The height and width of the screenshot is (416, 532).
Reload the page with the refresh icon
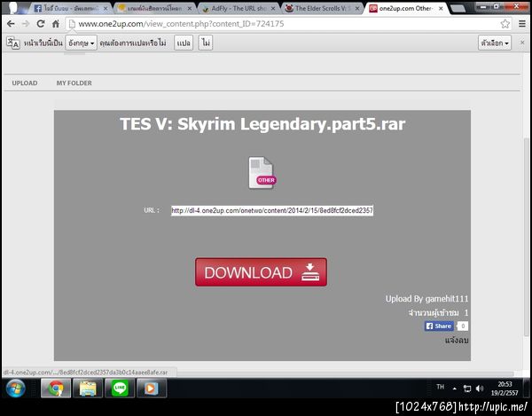tap(41, 24)
